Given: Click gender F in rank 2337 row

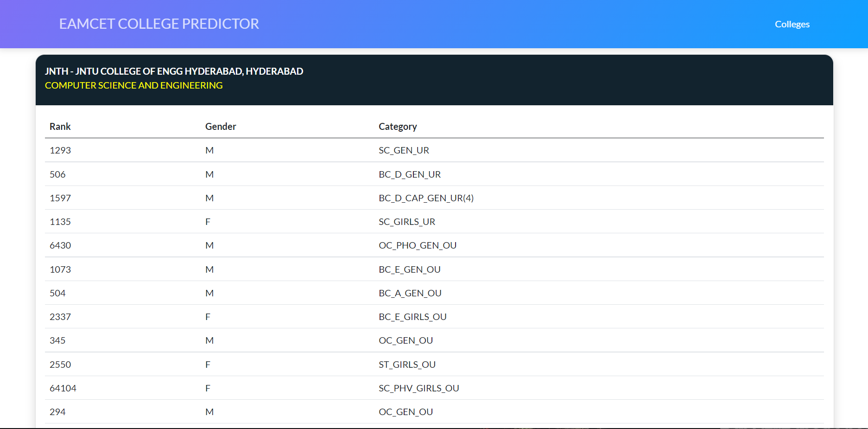Looking at the screenshot, I should click(x=208, y=317).
